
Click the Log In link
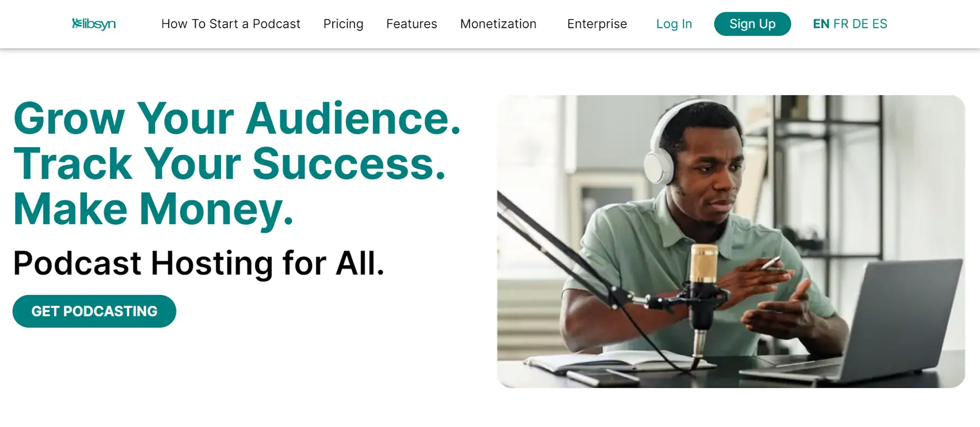point(673,24)
